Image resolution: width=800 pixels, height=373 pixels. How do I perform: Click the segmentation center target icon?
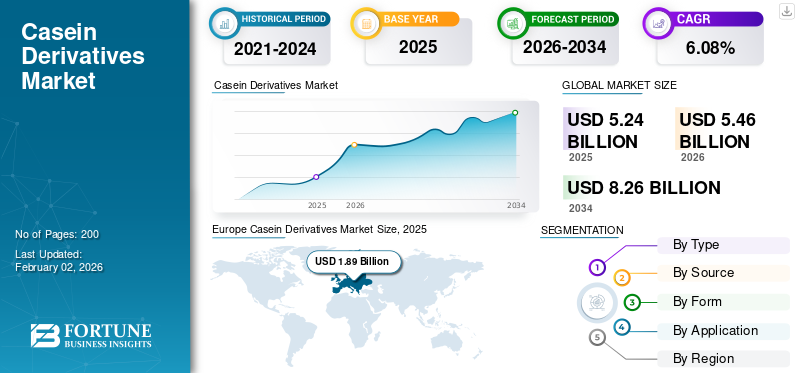click(596, 302)
